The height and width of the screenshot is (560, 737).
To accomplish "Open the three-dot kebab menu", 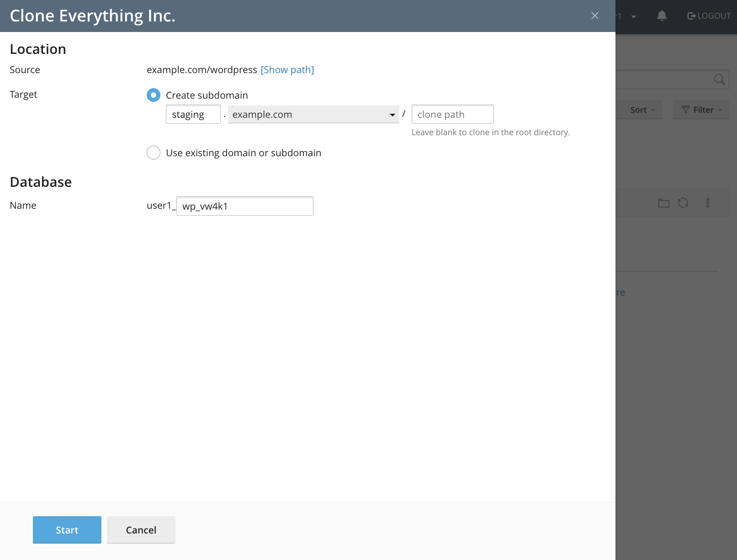I will point(709,203).
